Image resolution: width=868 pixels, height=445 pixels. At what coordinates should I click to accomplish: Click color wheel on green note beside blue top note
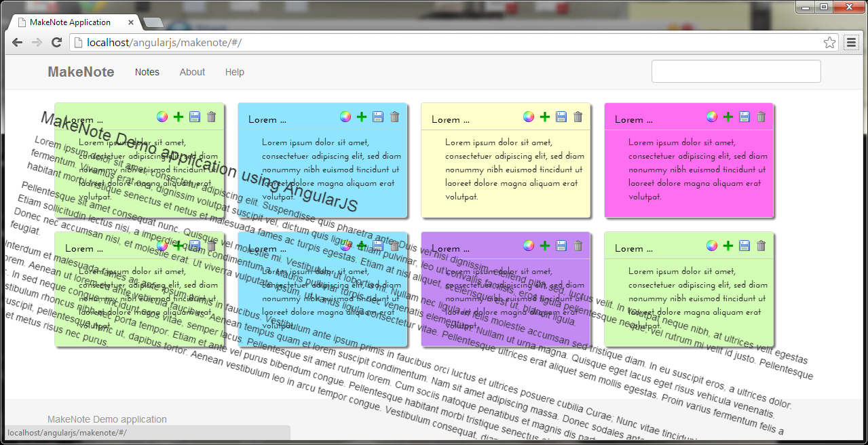pyautogui.click(x=162, y=117)
